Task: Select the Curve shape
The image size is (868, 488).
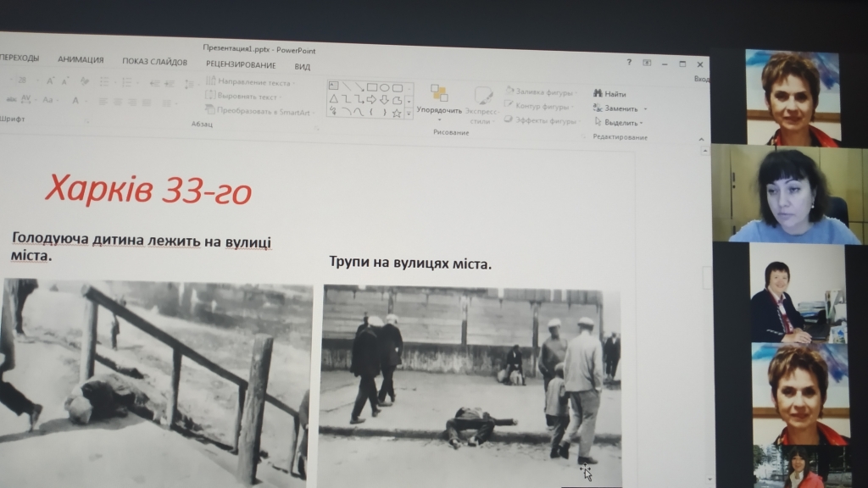Action: (359, 112)
